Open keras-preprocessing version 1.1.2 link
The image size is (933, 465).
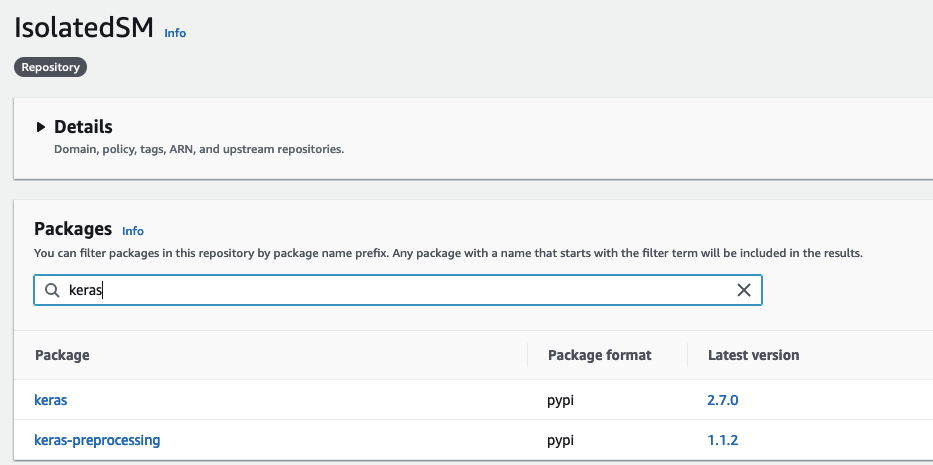722,440
